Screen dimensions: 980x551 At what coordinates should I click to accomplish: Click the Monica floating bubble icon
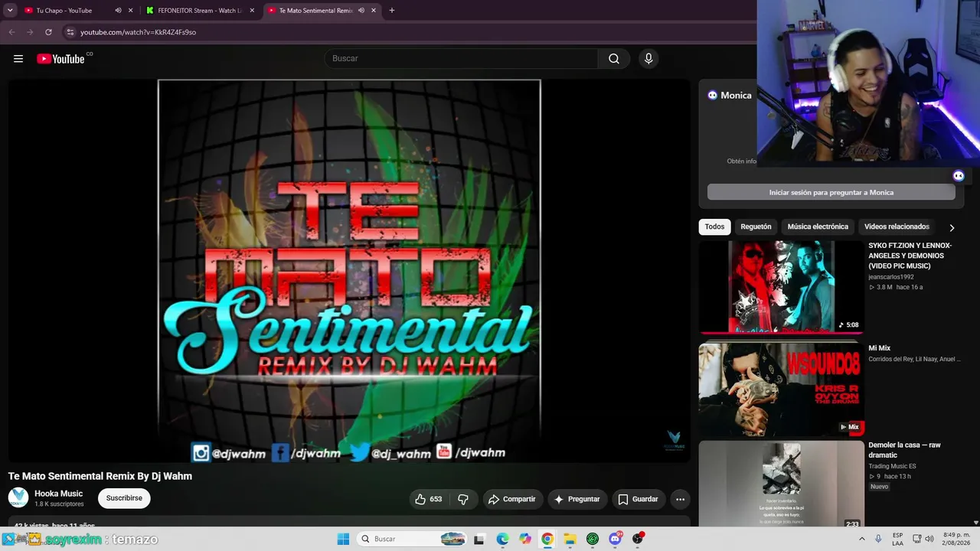[959, 176]
